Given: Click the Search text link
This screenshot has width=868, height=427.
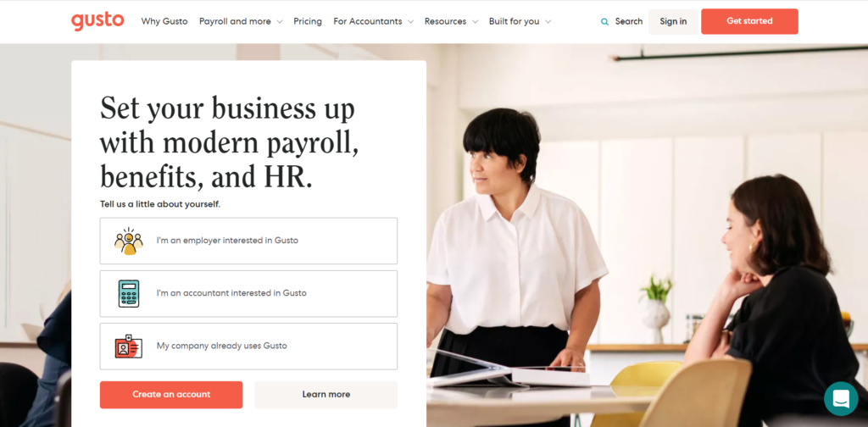Looking at the screenshot, I should [629, 21].
